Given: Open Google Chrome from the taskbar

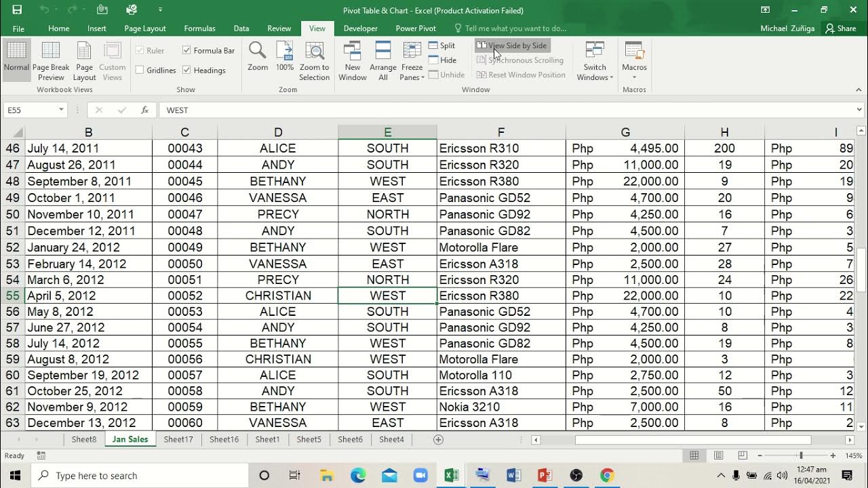Looking at the screenshot, I should [x=607, y=475].
